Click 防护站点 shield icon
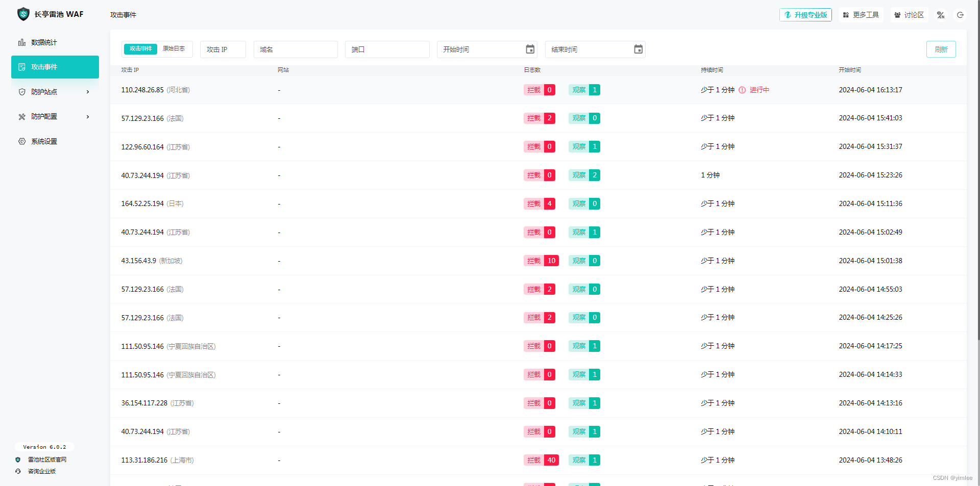980x486 pixels. [22, 92]
